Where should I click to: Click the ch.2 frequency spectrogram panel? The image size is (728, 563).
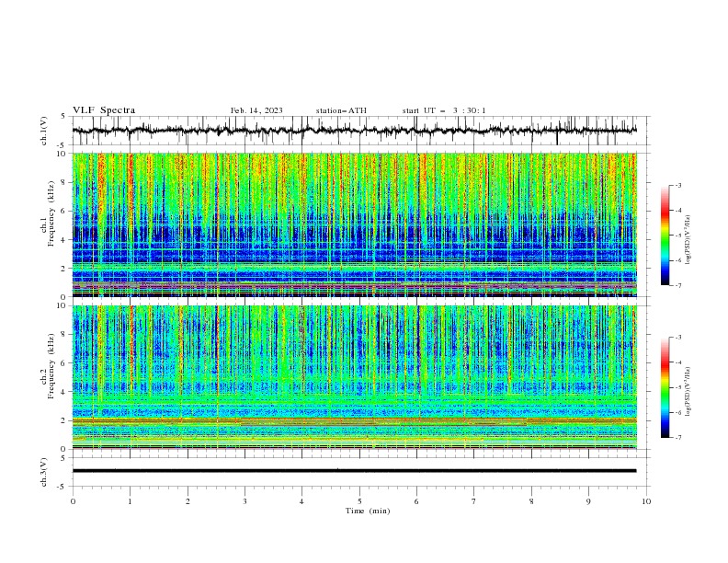pos(354,377)
